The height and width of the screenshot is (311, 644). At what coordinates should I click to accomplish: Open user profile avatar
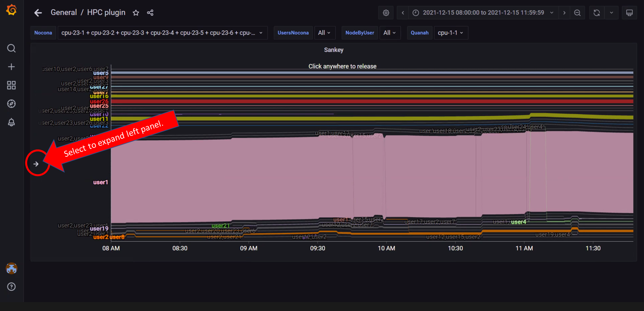(x=12, y=268)
